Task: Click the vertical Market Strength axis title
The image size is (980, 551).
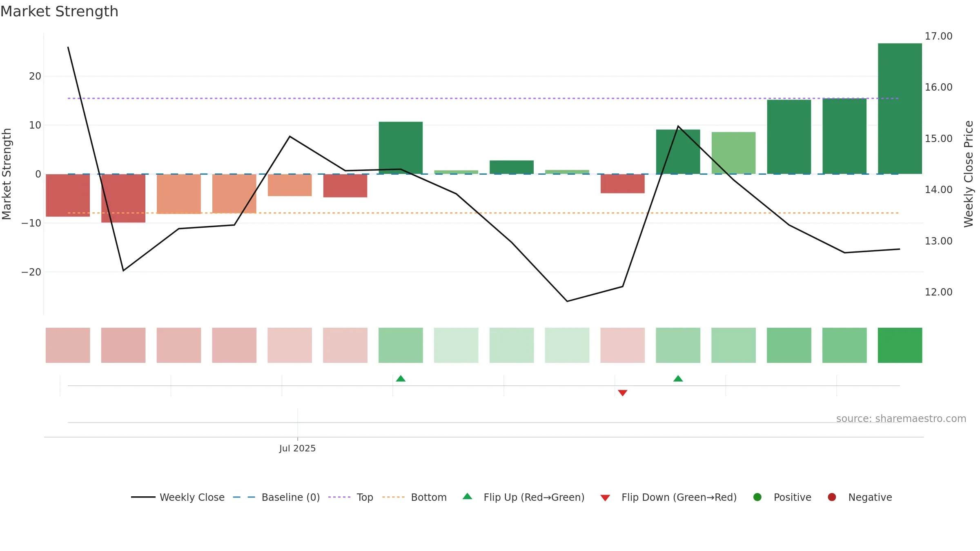Action: point(7,174)
